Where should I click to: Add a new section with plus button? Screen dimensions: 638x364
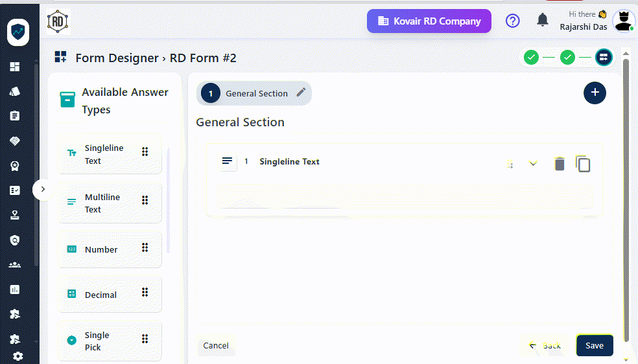coord(595,93)
